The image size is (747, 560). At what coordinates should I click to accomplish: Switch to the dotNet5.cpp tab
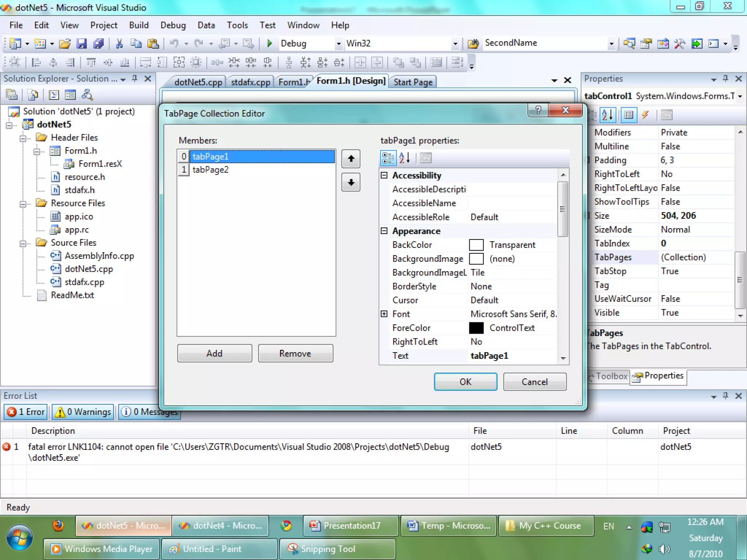click(x=198, y=82)
